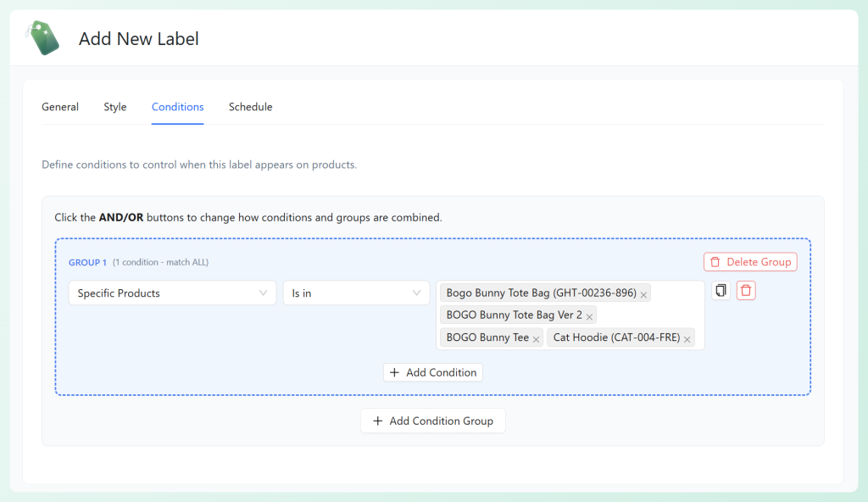
Task: Remove the BOGO Bunny Tote Bag Ver 2 tag
Action: pyautogui.click(x=589, y=315)
